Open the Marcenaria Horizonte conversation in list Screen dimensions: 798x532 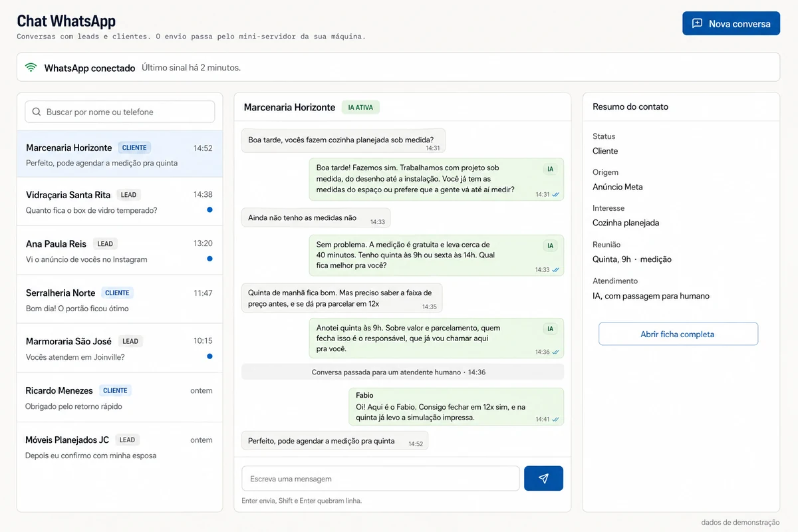click(120, 154)
